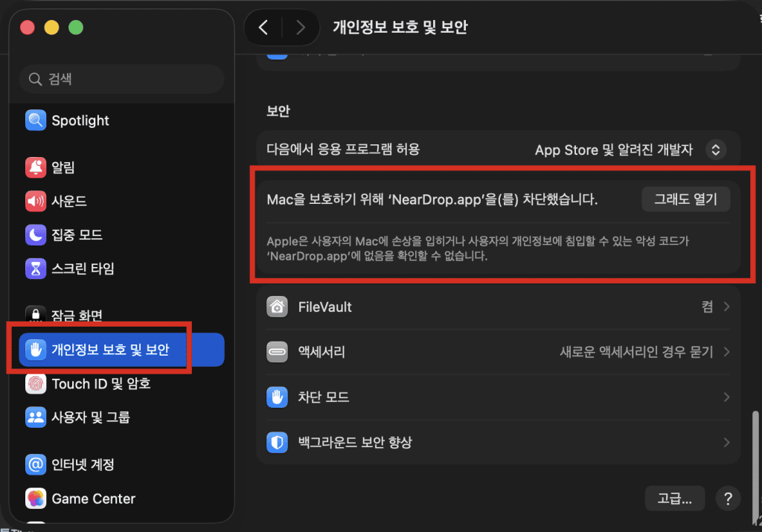
Task: Click the 차단 모드 blue hand icon
Action: [x=277, y=397]
